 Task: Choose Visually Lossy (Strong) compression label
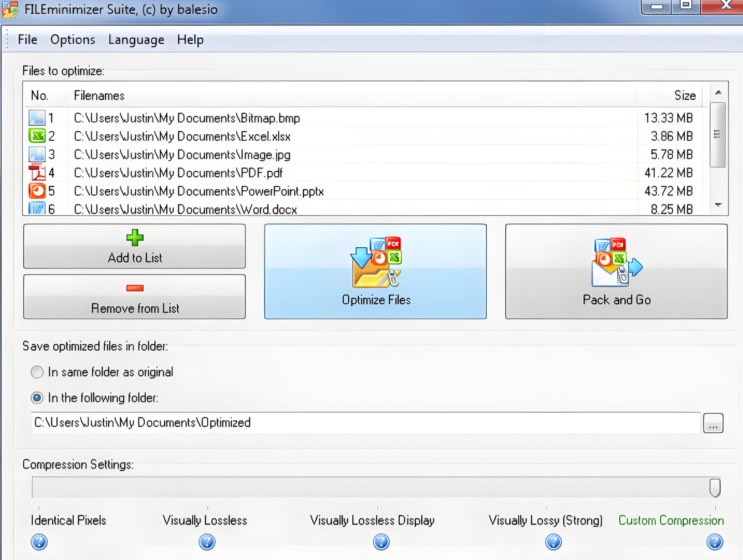(x=545, y=520)
